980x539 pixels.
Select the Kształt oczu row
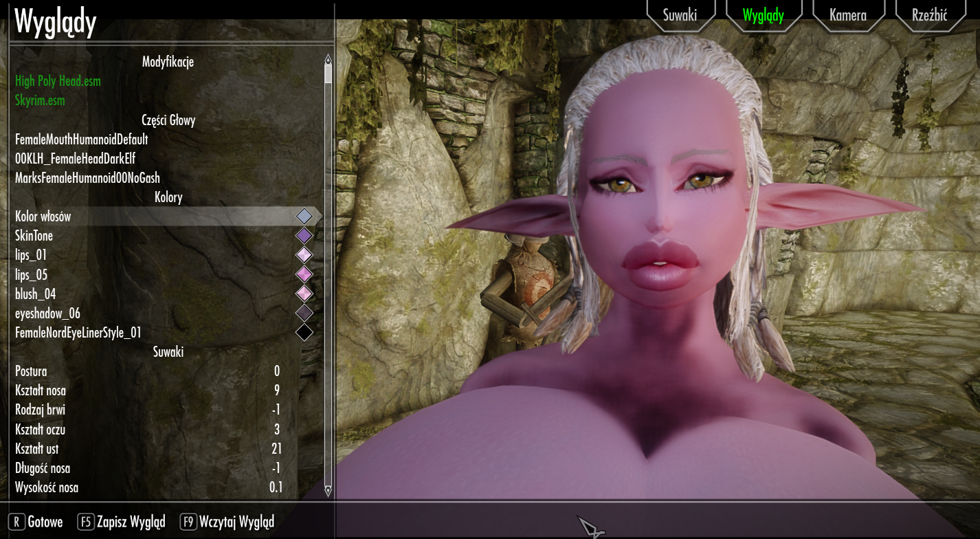click(165, 430)
